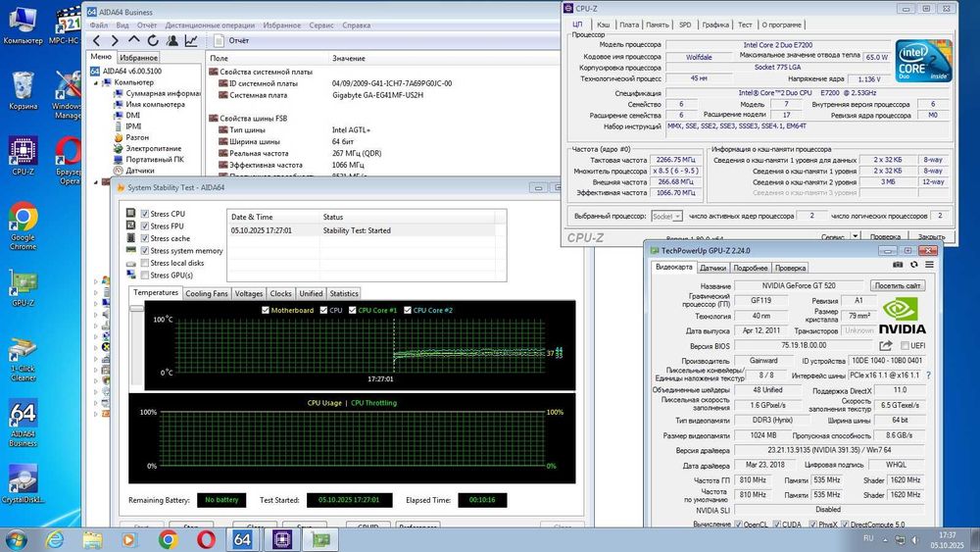Click the bus interface question mark in GPU-Z
The width and height of the screenshot is (980, 552).
(928, 376)
